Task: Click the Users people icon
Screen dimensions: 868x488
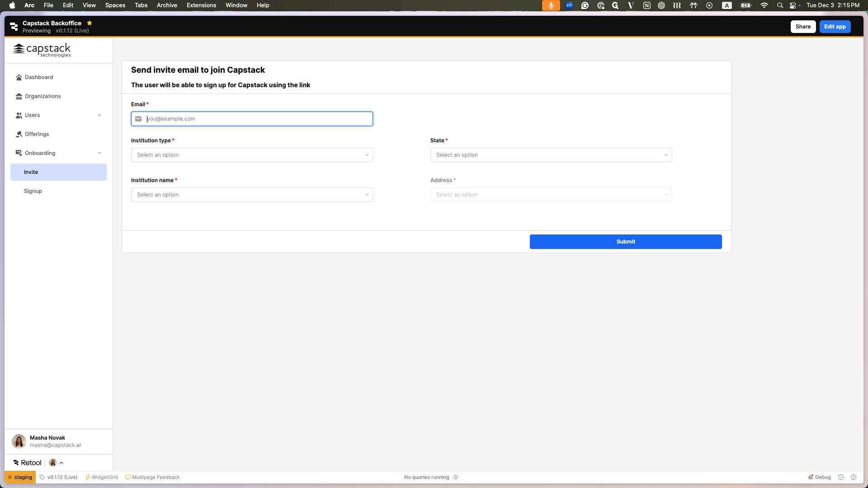Action: coord(19,115)
